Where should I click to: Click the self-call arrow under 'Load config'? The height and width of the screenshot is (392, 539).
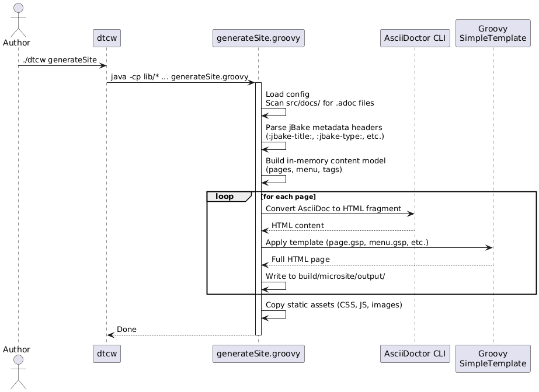[x=274, y=112]
